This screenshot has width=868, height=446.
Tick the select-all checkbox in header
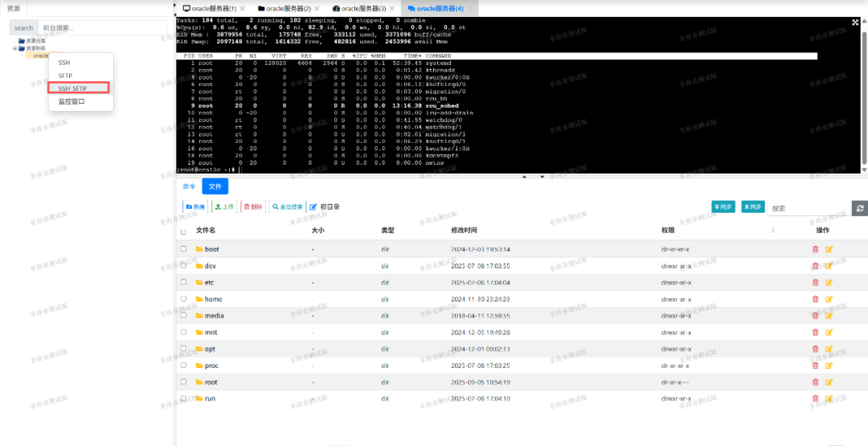click(183, 231)
